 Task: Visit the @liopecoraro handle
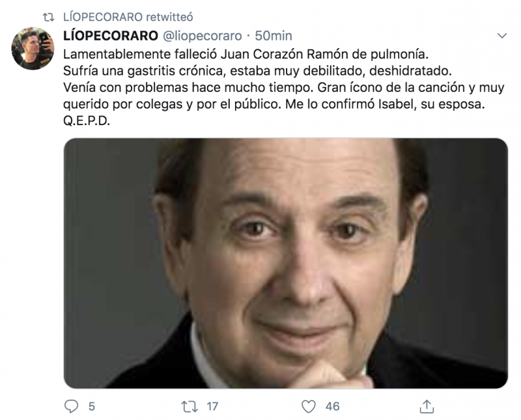pyautogui.click(x=202, y=36)
